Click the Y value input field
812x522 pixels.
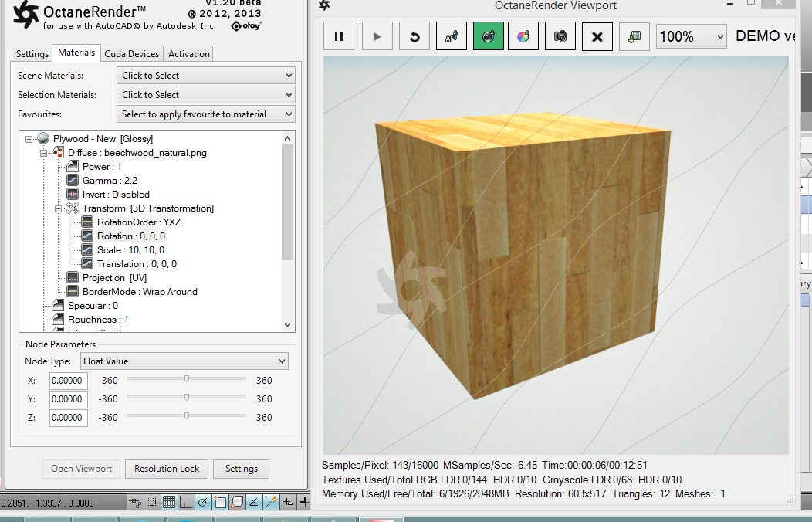[x=69, y=399]
